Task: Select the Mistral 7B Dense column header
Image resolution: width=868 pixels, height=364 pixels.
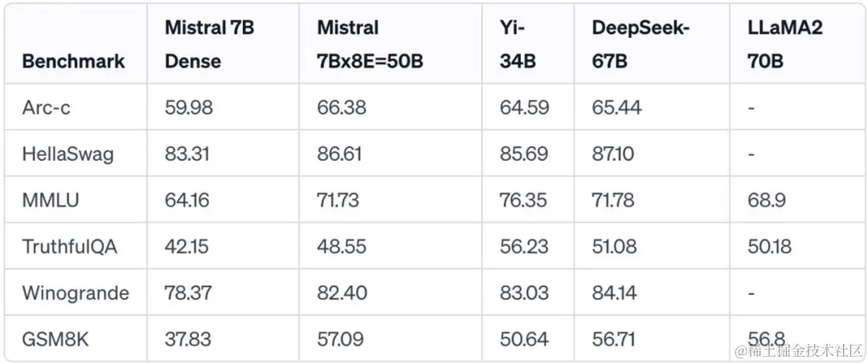Action: tap(209, 44)
